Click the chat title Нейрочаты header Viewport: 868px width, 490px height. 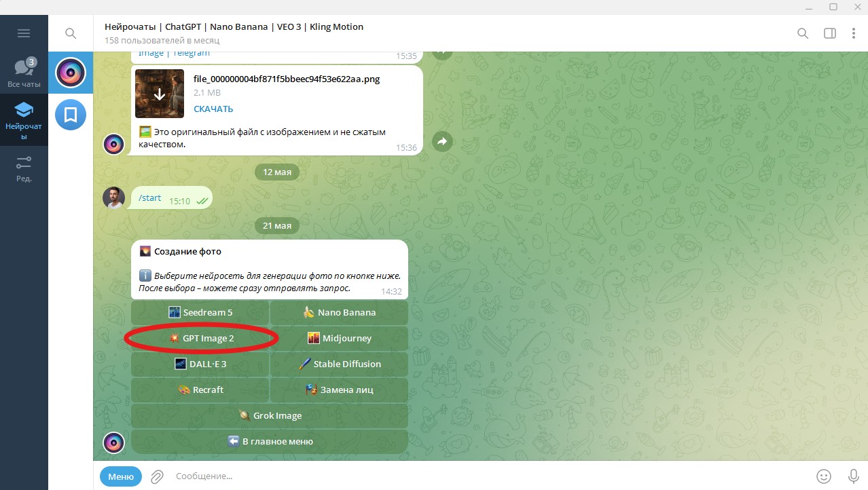pyautogui.click(x=234, y=27)
